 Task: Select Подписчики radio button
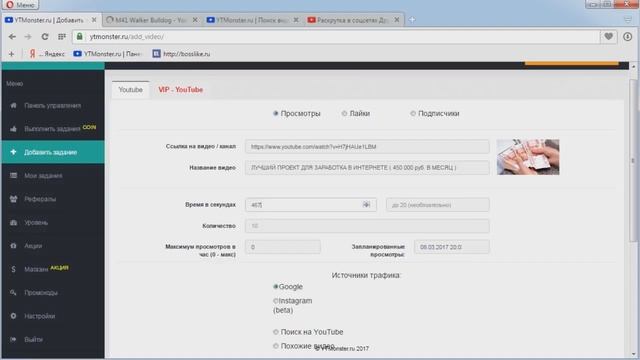[x=413, y=113]
